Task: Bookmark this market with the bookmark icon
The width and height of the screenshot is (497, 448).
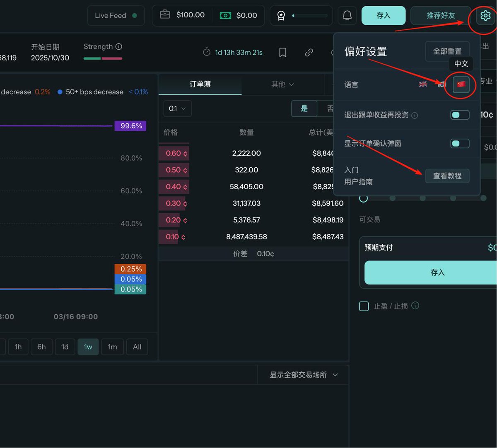Action: click(283, 53)
